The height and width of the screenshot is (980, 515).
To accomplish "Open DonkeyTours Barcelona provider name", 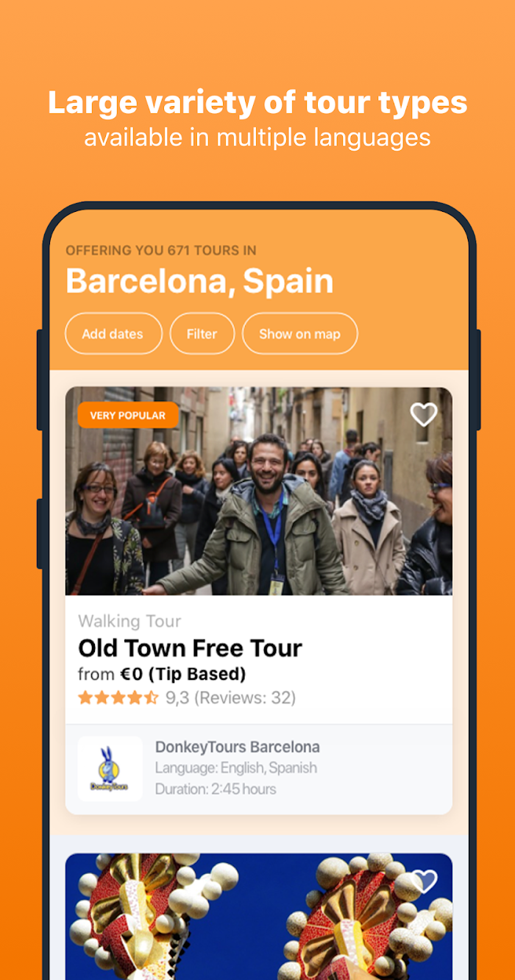I will click(x=238, y=748).
